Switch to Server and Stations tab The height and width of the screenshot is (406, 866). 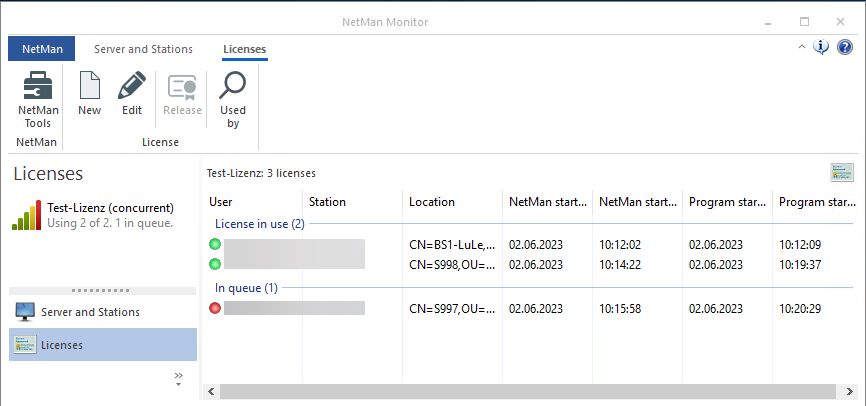pos(144,49)
